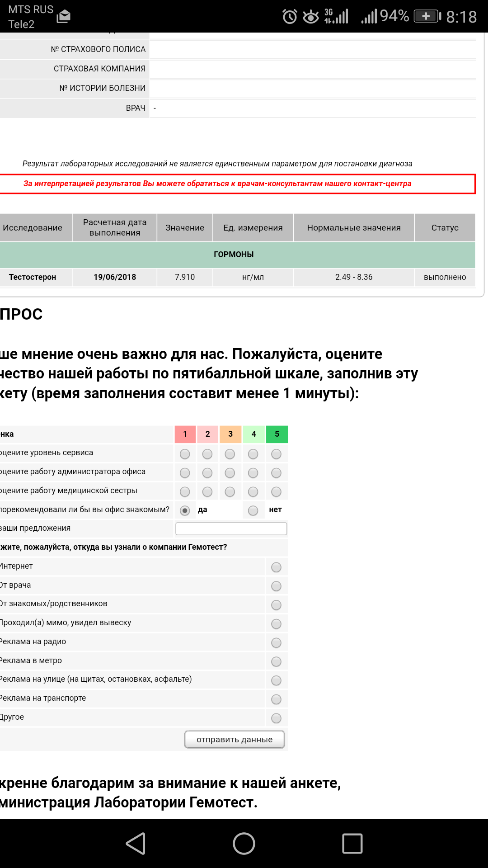This screenshot has width=488, height=868.
Task: Focus the 'Ваши предложения' text field
Action: tap(231, 528)
